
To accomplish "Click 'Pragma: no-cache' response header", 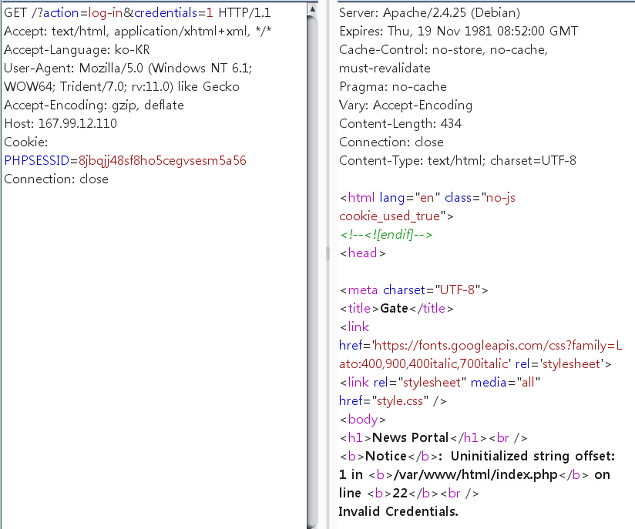I will point(393,87).
